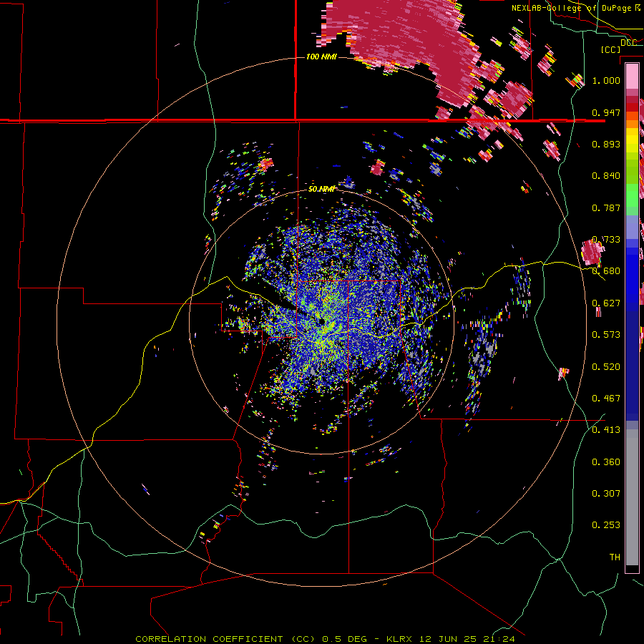
Task: Click the TH label at the scale bottom
Action: (x=615, y=557)
